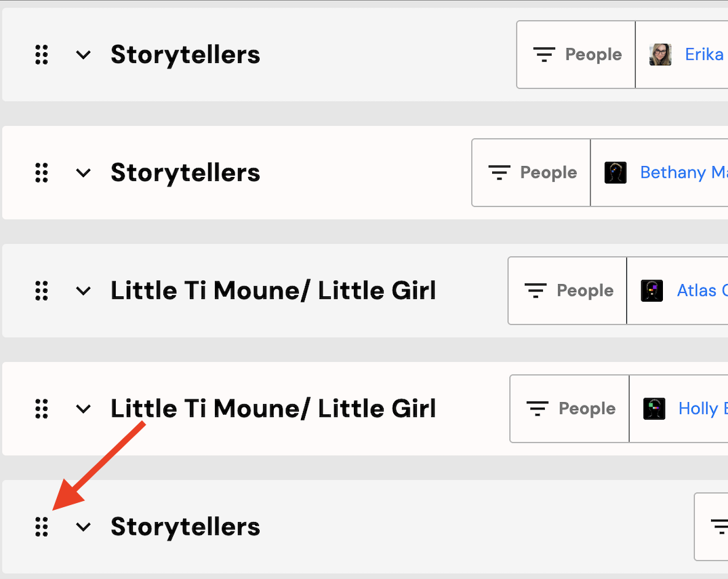Click drag handle of bottom Storytellers row

[x=42, y=527]
